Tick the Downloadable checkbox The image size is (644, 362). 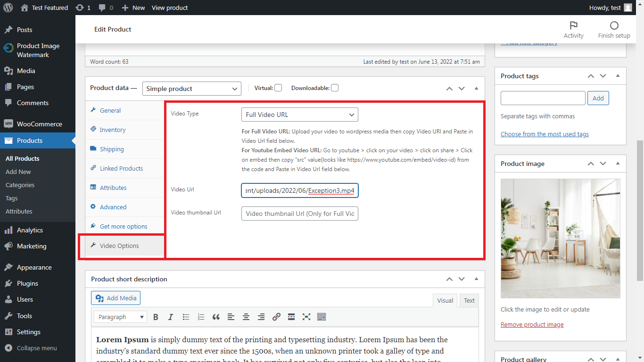(335, 88)
